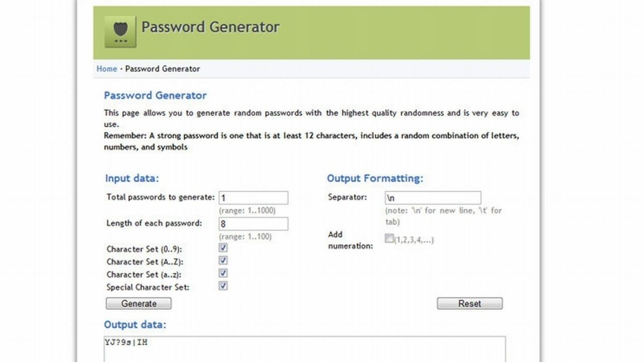Click the Special Character Set label text
This screenshot has width=644, height=362.
(148, 287)
